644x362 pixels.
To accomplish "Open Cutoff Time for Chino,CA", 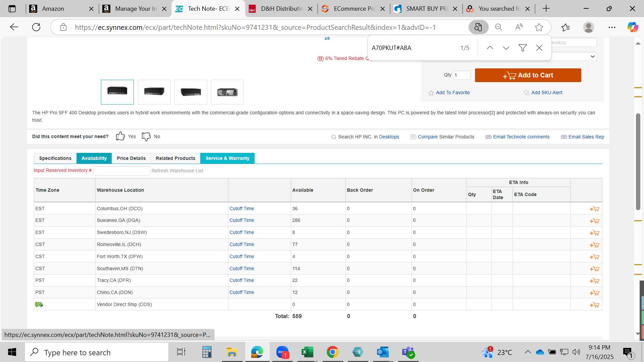I will coord(241,292).
